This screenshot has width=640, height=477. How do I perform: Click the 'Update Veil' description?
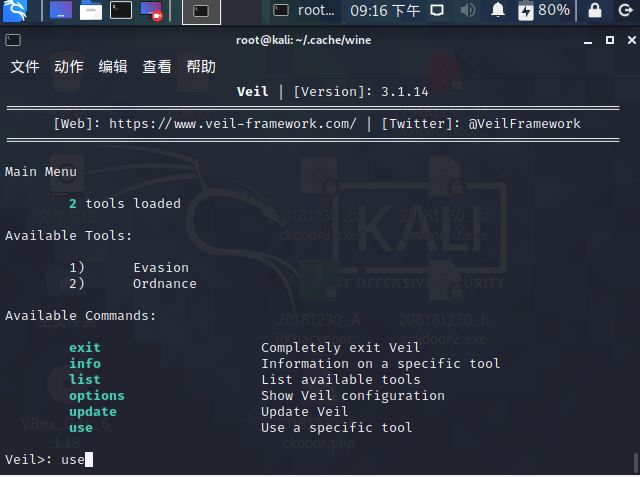pyautogui.click(x=305, y=412)
